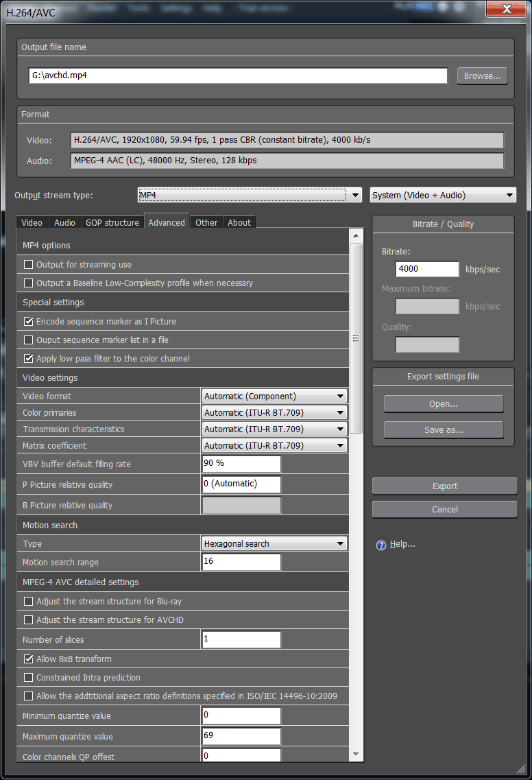
Task: Open the Help... link
Action: [x=402, y=544]
